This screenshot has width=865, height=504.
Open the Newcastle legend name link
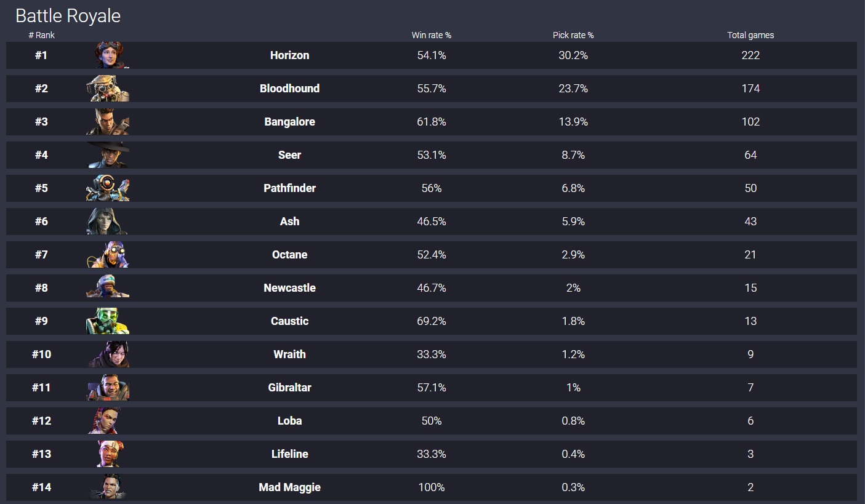point(289,288)
